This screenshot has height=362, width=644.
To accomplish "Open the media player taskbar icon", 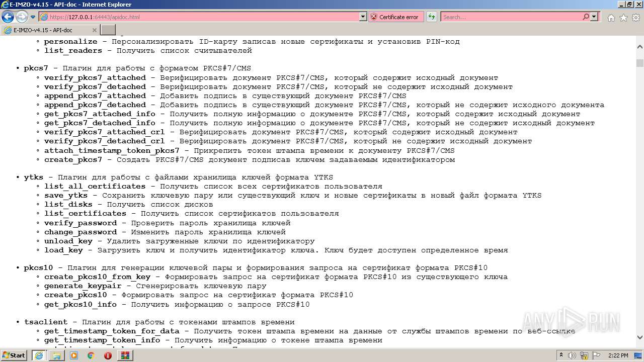I will (x=74, y=355).
